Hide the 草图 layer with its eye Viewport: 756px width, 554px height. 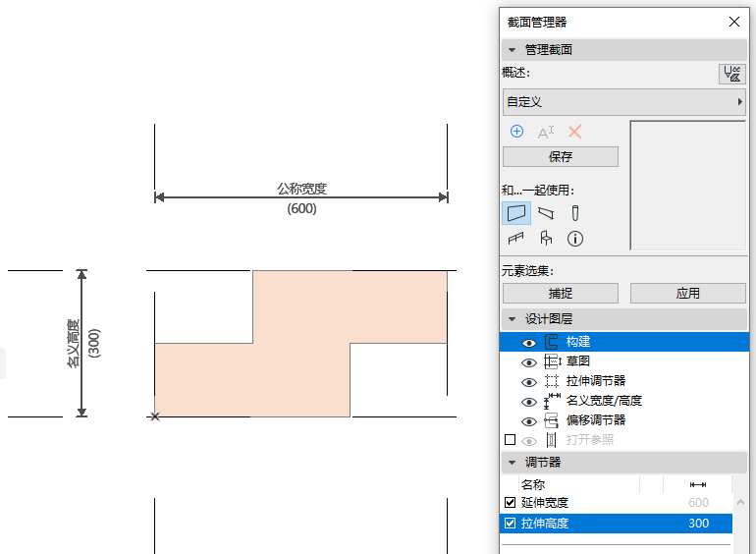pos(529,362)
